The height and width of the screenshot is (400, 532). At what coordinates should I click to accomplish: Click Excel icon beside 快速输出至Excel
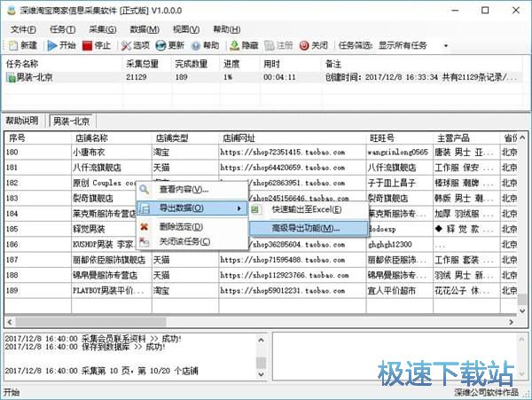254,209
